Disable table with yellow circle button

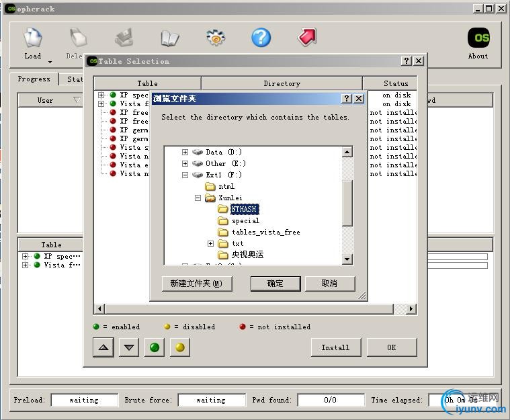(180, 347)
